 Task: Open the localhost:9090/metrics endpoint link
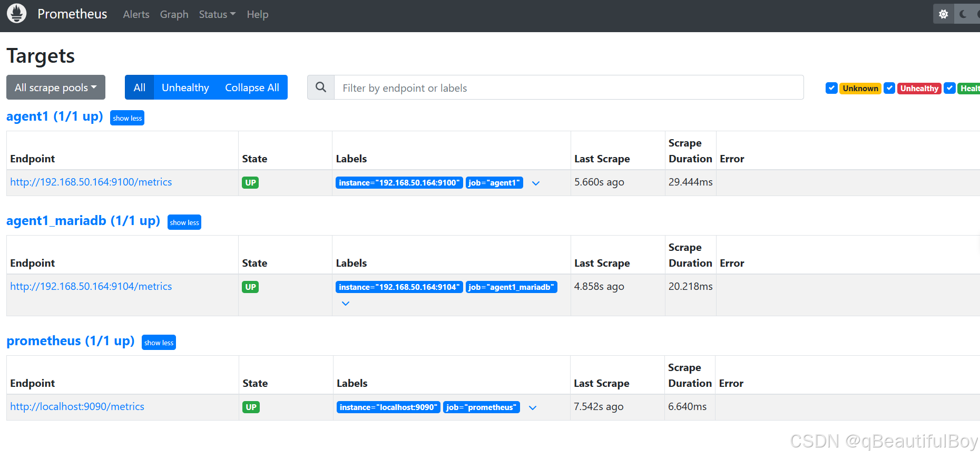[77, 406]
